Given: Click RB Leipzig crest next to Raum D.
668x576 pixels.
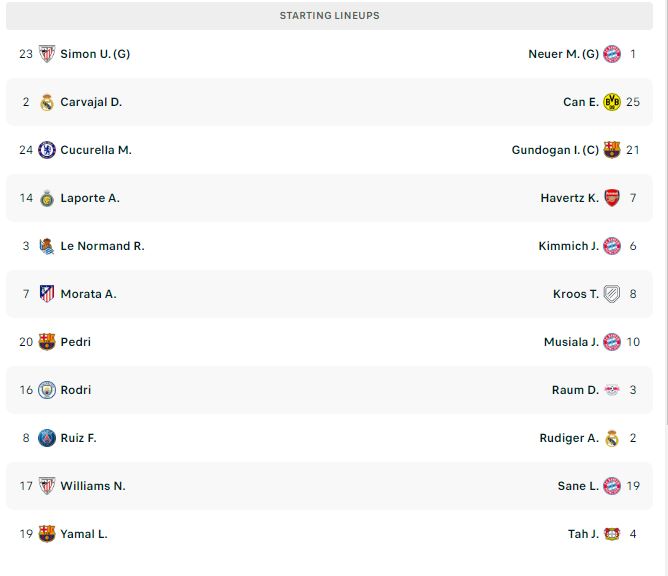Looking at the screenshot, I should coord(612,390).
